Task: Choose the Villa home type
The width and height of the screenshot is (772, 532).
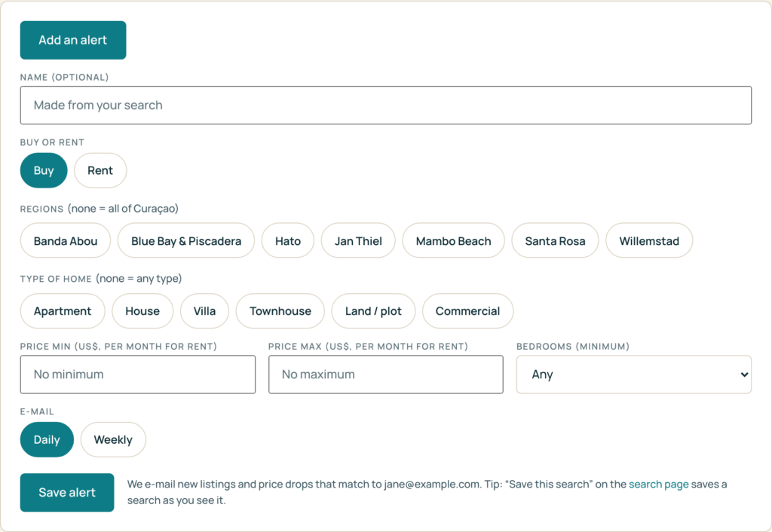Action: point(204,311)
